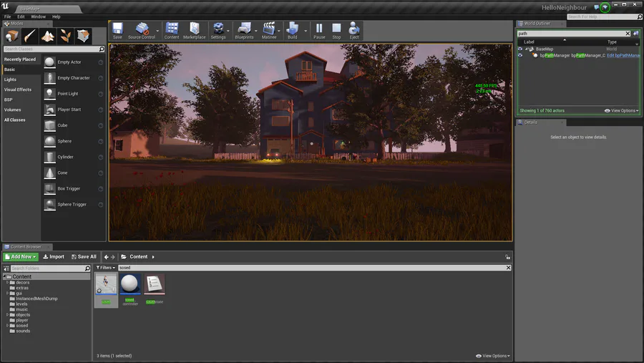Image resolution: width=644 pixels, height=363 pixels.
Task: Click the Save toolbar icon
Action: point(117,30)
